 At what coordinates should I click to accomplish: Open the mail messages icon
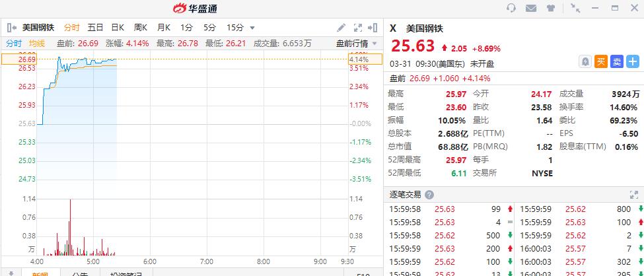pyautogui.click(x=531, y=8)
